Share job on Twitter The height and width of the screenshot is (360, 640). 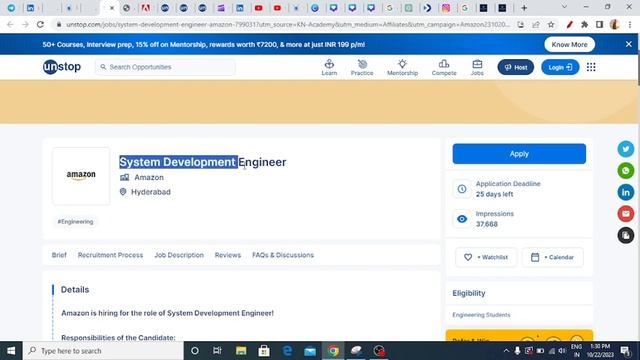(x=626, y=149)
